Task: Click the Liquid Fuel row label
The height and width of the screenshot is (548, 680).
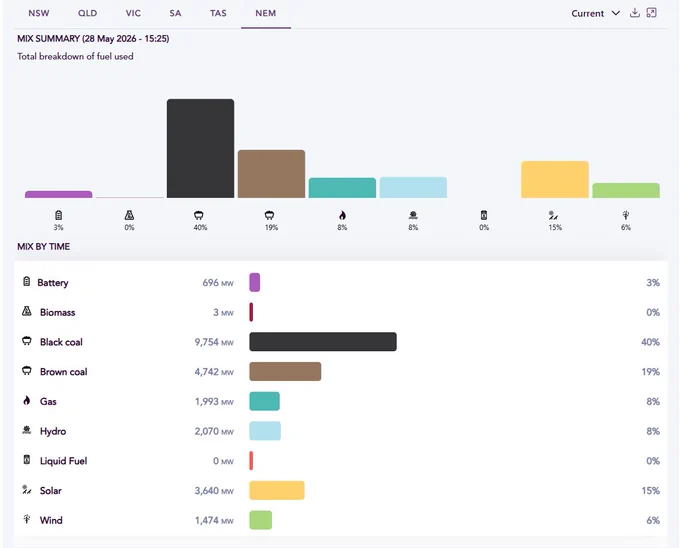Action: point(63,461)
